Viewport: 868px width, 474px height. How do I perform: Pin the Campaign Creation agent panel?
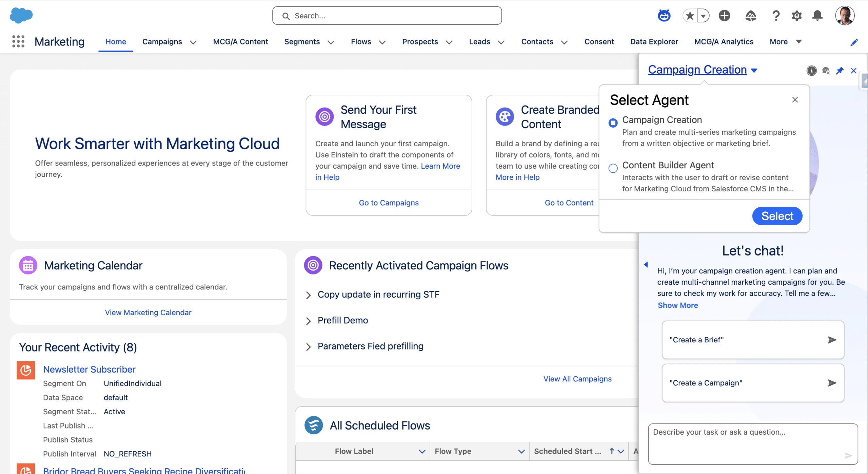(x=840, y=71)
